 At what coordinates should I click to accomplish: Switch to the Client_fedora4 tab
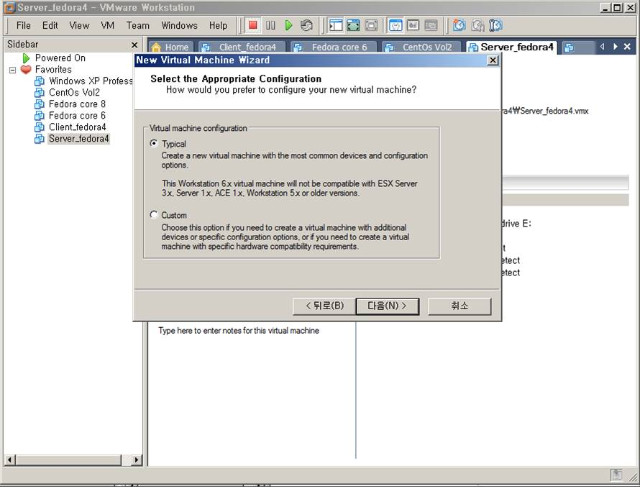point(242,47)
